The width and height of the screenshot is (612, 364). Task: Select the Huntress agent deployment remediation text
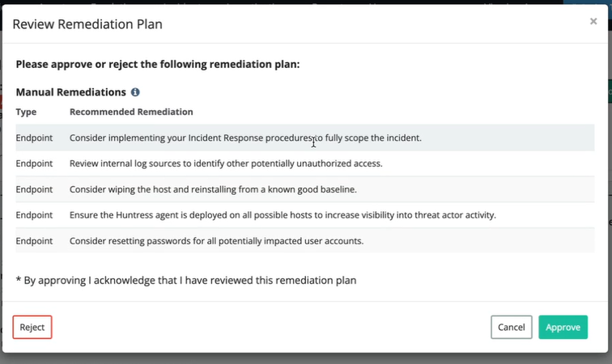283,215
